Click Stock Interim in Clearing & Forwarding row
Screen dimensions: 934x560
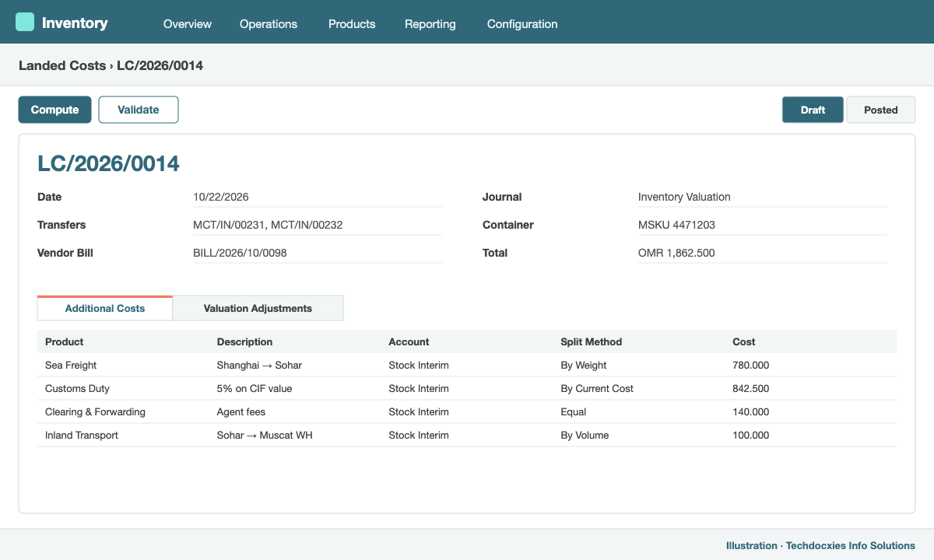(419, 411)
